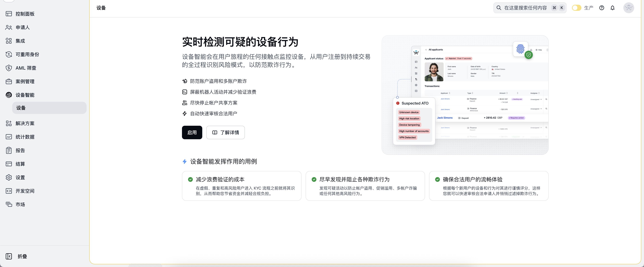Click the heading 实时检测可疑的设备行为
This screenshot has width=644, height=267.
point(240,42)
